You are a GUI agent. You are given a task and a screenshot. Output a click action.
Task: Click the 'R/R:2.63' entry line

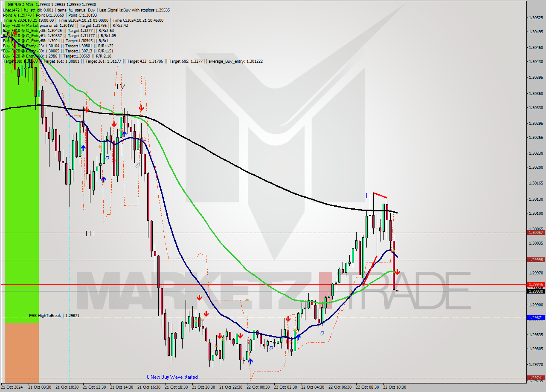58,30
